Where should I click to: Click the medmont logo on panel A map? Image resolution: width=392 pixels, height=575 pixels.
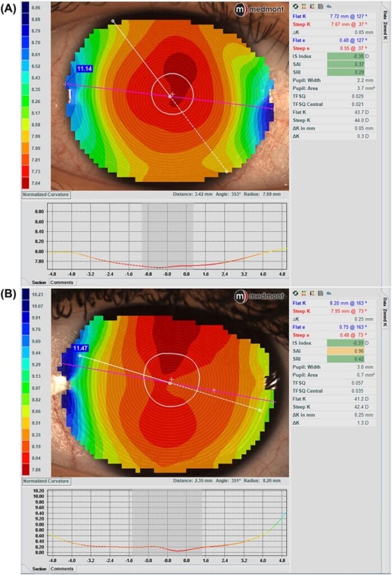tap(259, 10)
